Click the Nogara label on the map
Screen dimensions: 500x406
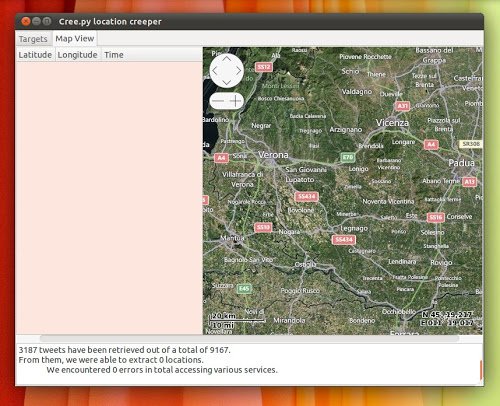coord(289,232)
